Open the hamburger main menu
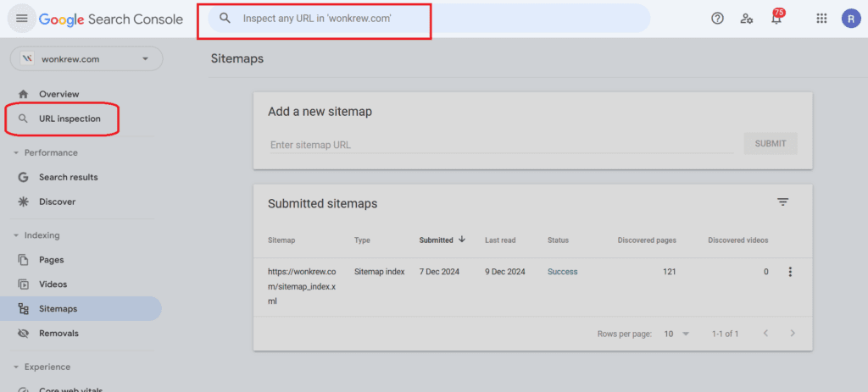 21,19
